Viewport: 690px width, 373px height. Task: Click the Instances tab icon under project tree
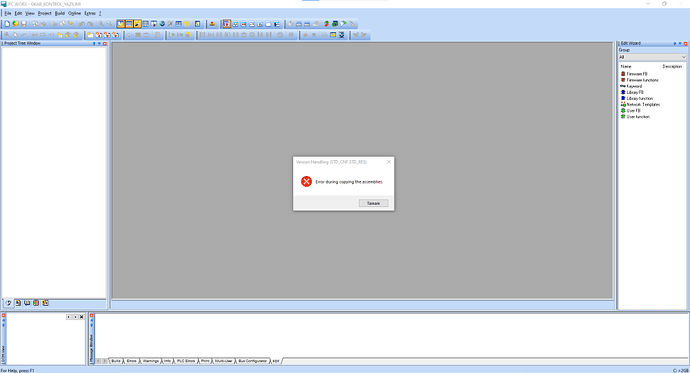[x=45, y=303]
